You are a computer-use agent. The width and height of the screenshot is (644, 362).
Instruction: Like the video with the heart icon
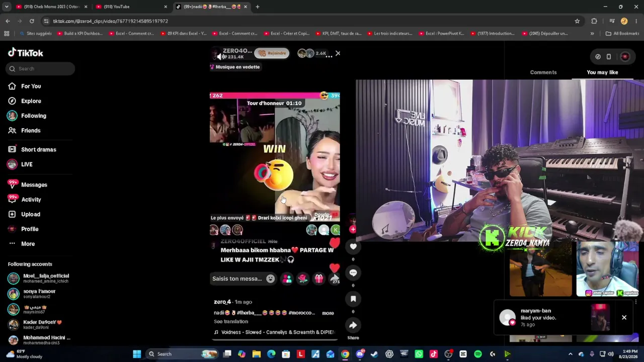[x=353, y=247]
